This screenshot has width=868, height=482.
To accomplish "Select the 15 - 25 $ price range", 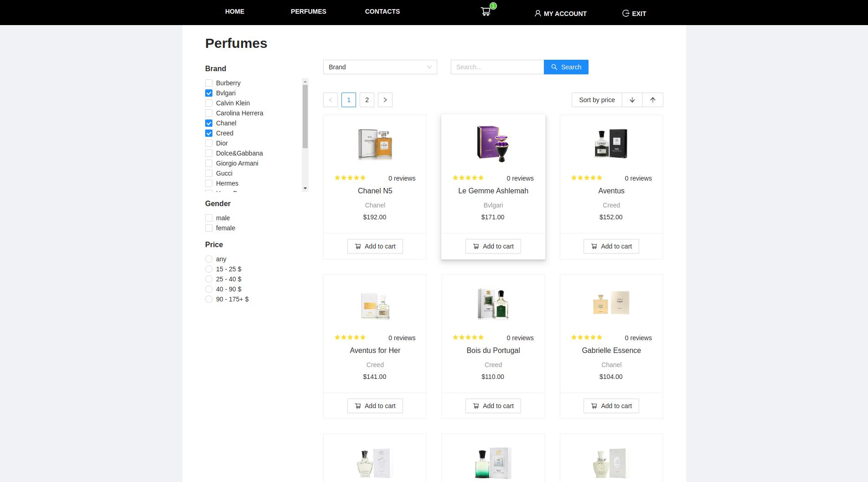I will click(209, 269).
